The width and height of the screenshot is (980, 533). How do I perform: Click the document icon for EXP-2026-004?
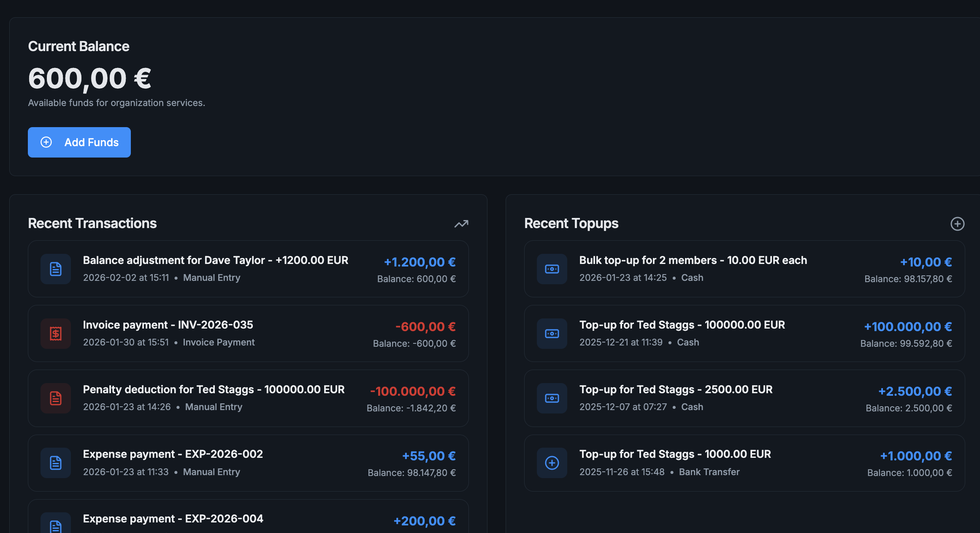tap(56, 525)
